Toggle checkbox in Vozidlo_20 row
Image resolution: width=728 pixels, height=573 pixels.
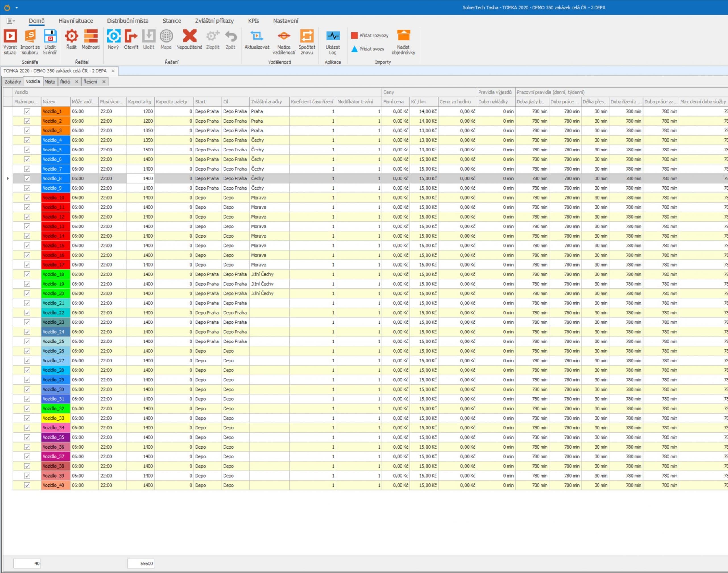pos(27,294)
